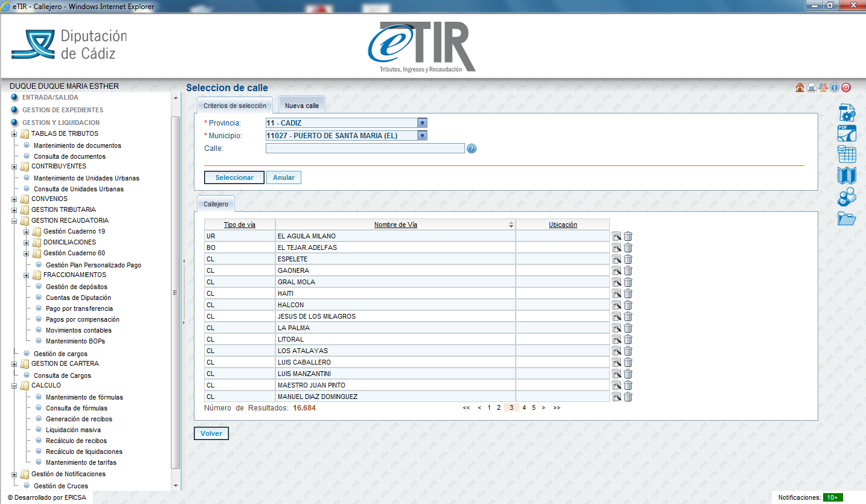Click the Anular button
866x504 pixels.
coord(284,177)
